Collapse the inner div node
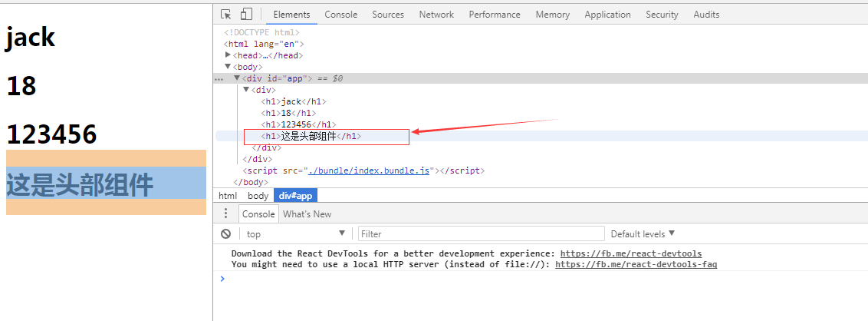The width and height of the screenshot is (868, 321). [x=246, y=89]
